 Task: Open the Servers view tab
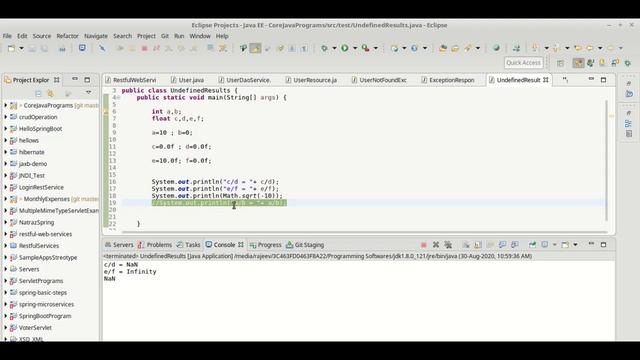click(x=119, y=245)
